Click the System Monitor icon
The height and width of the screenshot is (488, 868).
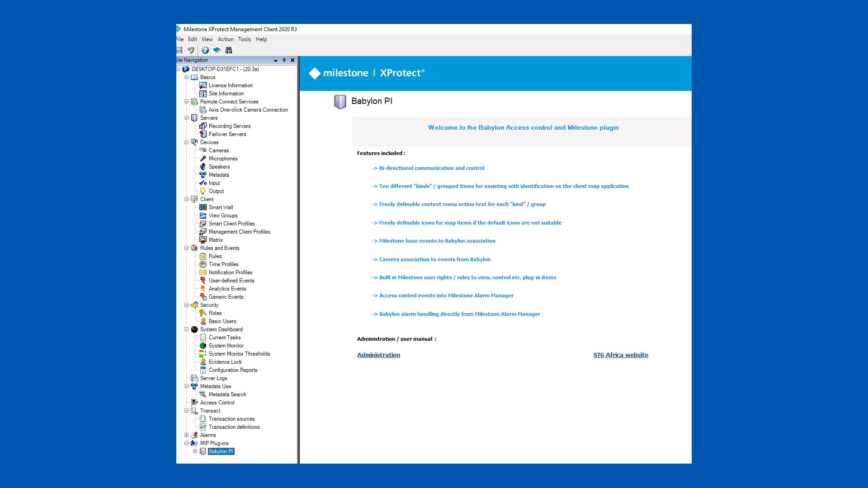203,346
